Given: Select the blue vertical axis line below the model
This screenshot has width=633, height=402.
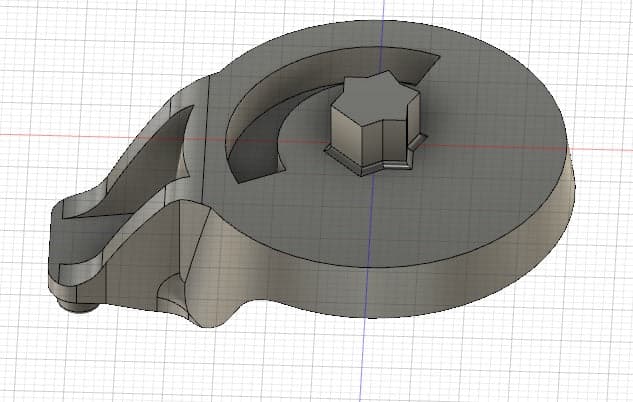Looking at the screenshot, I should pyautogui.click(x=368, y=360).
